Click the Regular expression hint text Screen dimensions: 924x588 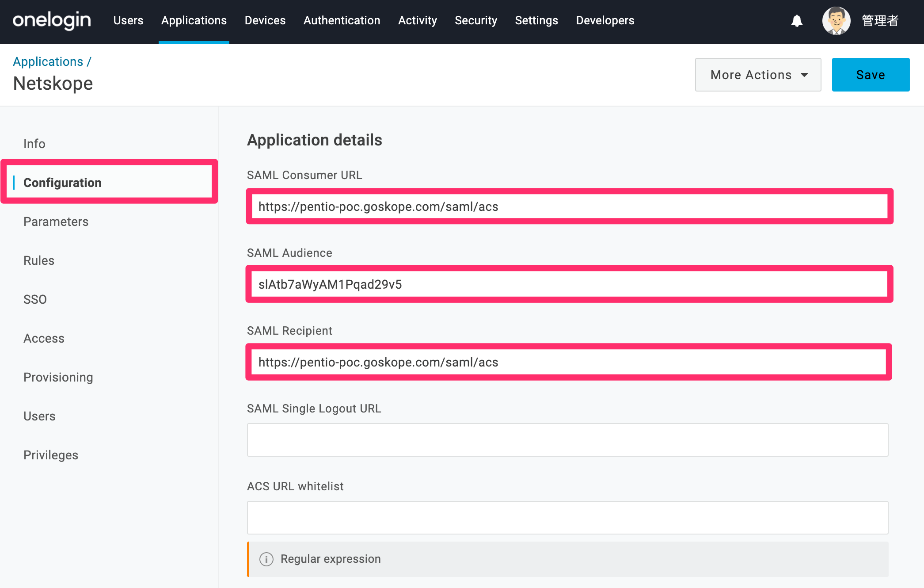pyautogui.click(x=331, y=559)
